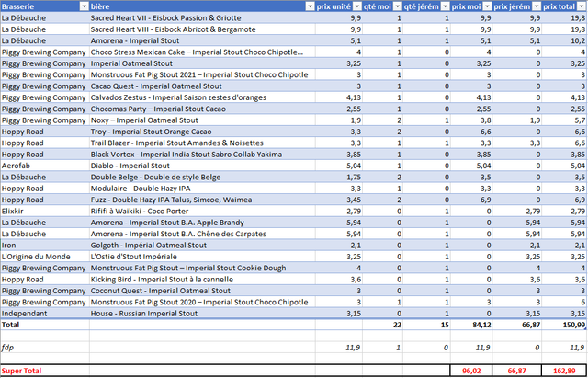Select L'Origine du Monde brasserie cell

45,257
